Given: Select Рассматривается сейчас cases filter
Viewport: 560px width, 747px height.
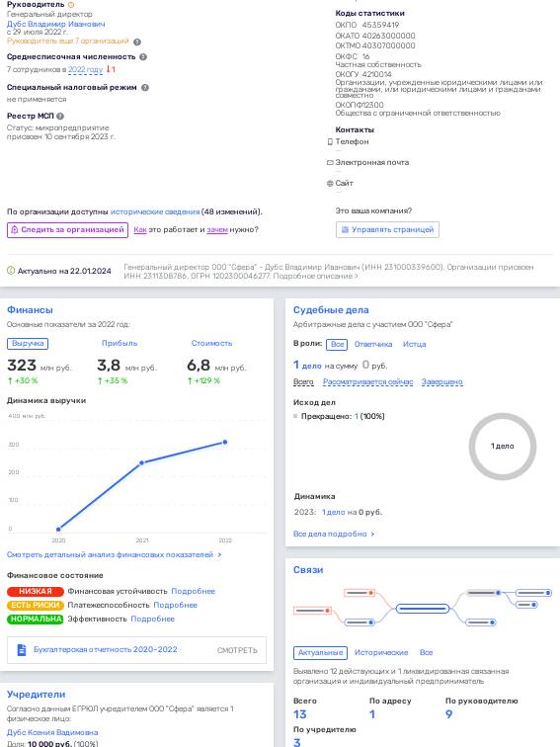Looking at the screenshot, I should [x=367, y=382].
